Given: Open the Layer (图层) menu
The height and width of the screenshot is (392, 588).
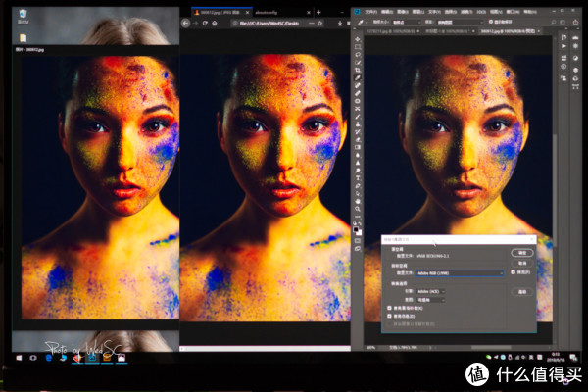Looking at the screenshot, I should [418, 12].
